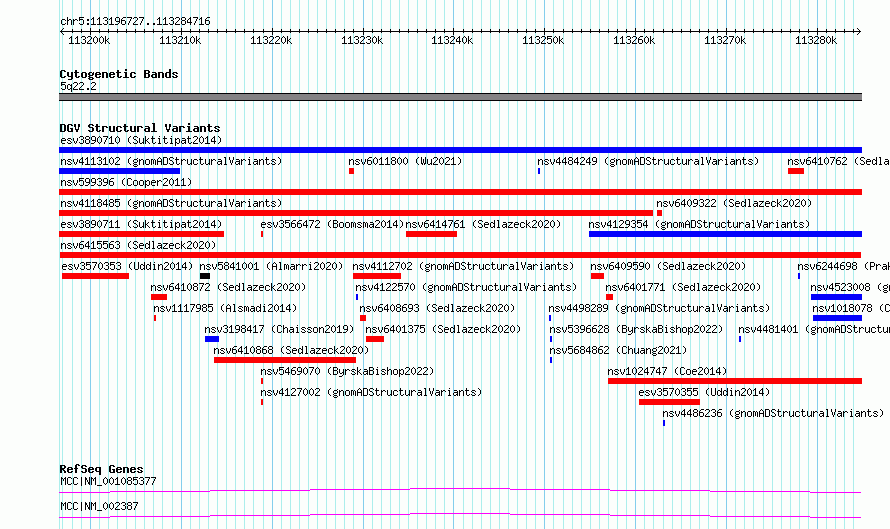Click the gray 5q22.2 cytogenetic band bar

click(460, 97)
